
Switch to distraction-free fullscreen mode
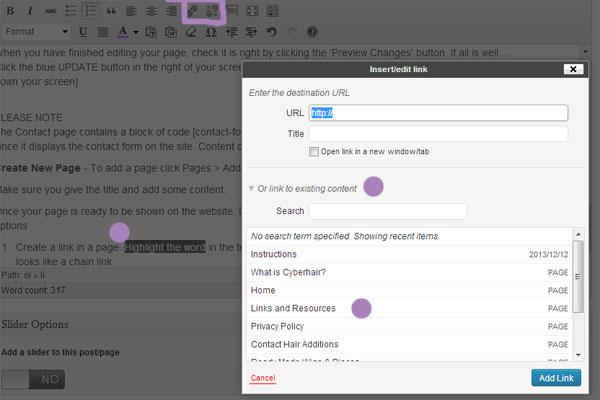click(252, 11)
